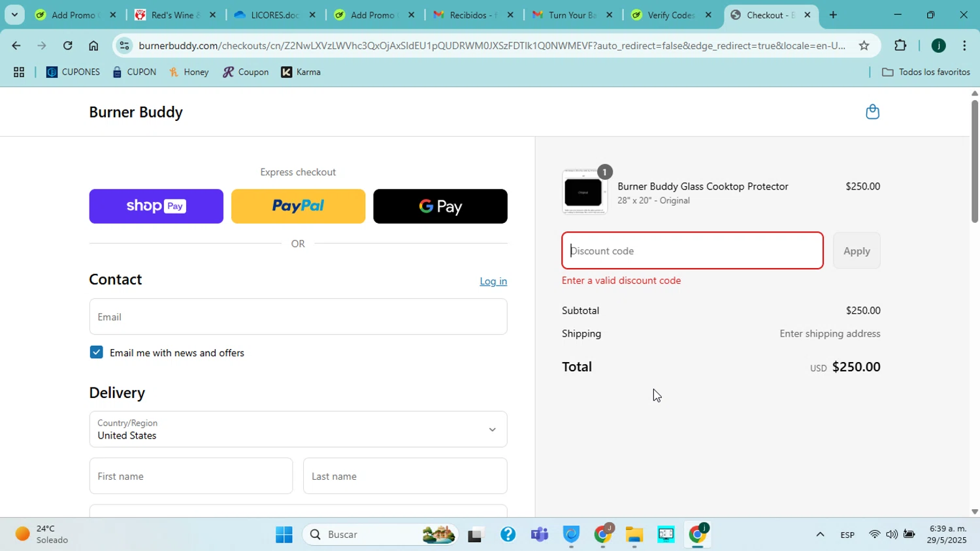Open Todos los favoritos folder
The width and height of the screenshot is (980, 551).
coord(926,73)
